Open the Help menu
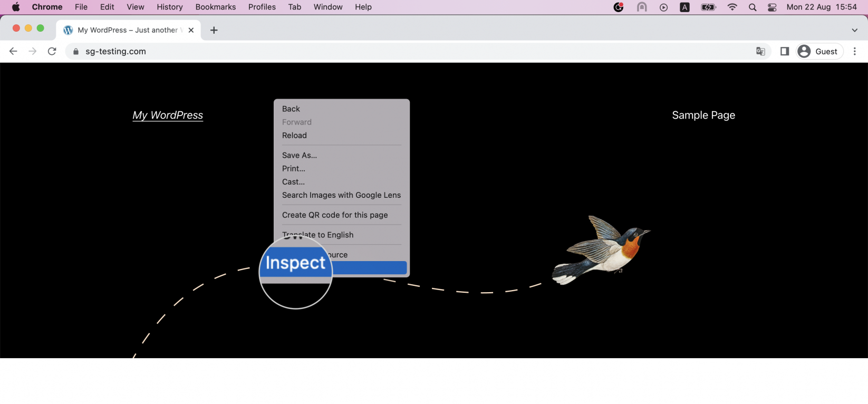The width and height of the screenshot is (868, 404). pos(363,7)
